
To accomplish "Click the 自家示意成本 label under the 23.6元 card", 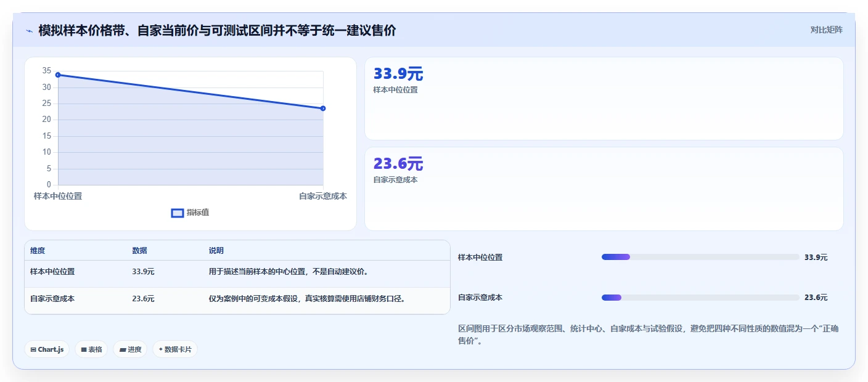I will [395, 180].
